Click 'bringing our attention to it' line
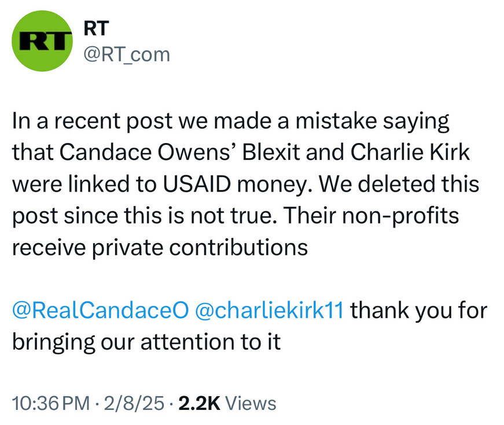The width and height of the screenshot is (504, 425). (146, 342)
